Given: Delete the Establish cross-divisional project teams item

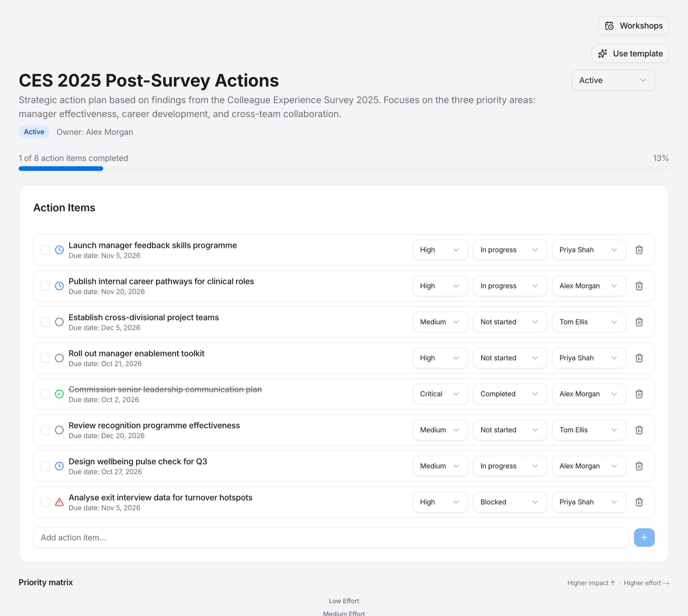Looking at the screenshot, I should click(x=639, y=322).
